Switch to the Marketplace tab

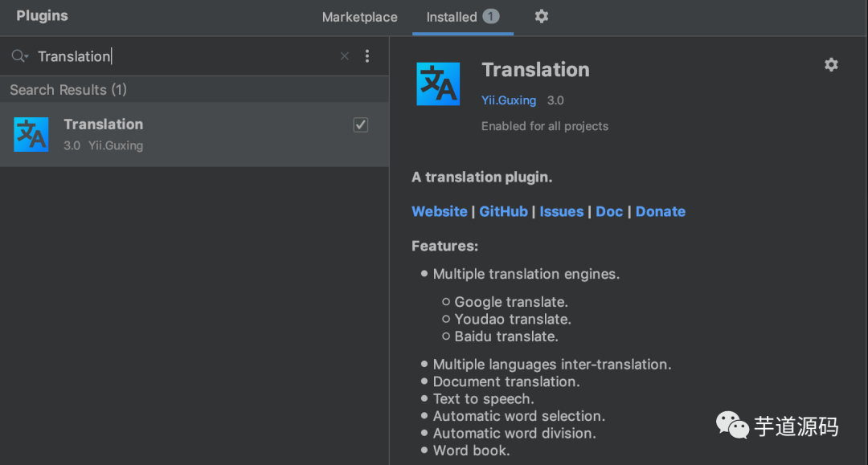pos(360,17)
